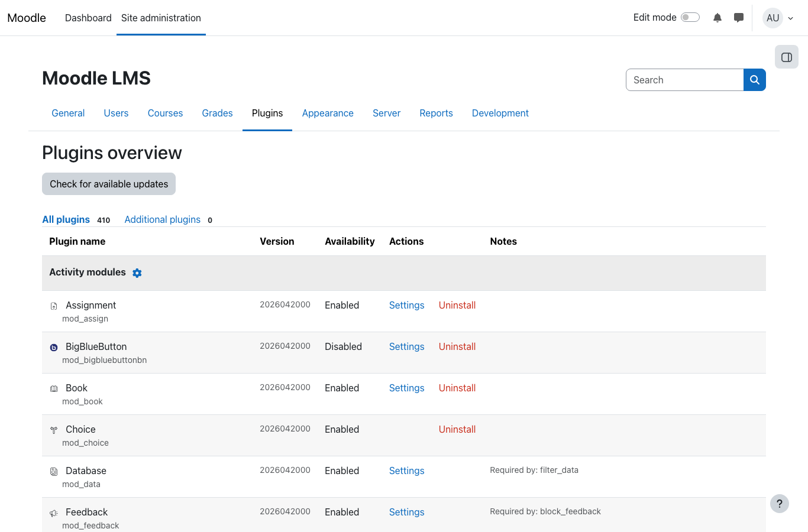
Task: Open the Grades tab
Action: coord(217,113)
